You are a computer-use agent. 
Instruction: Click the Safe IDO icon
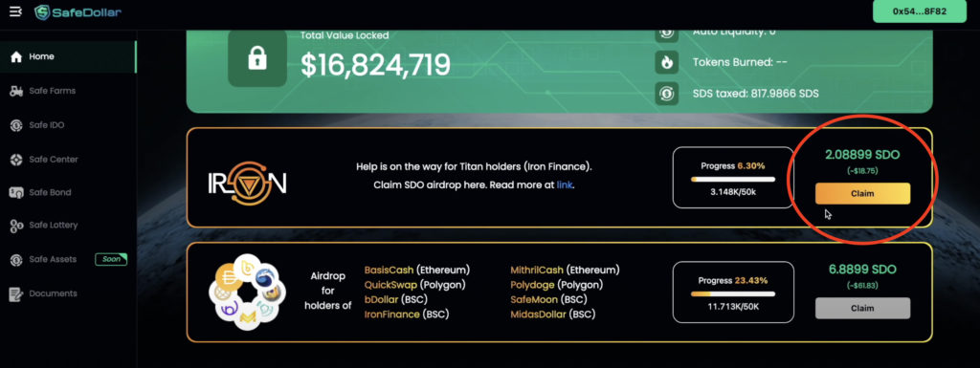[x=17, y=125]
